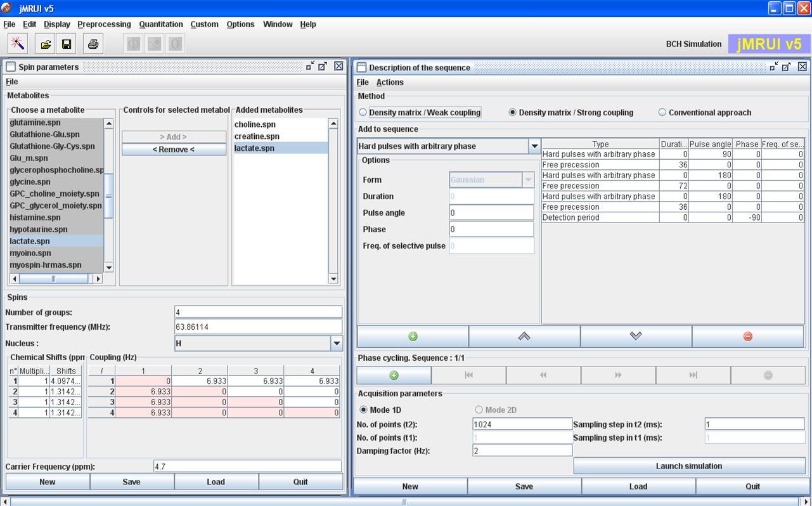
Task: Open the Preprocessing menu
Action: click(104, 24)
